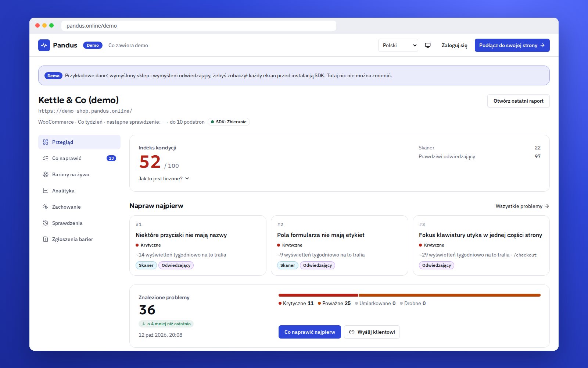This screenshot has width=588, height=368.
Task: Click the Demo badge next to Pandus
Action: 93,45
